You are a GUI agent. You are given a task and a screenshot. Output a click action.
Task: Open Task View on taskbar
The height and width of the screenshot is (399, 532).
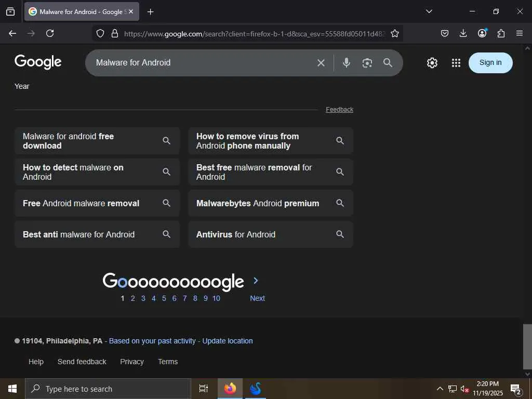point(204,389)
